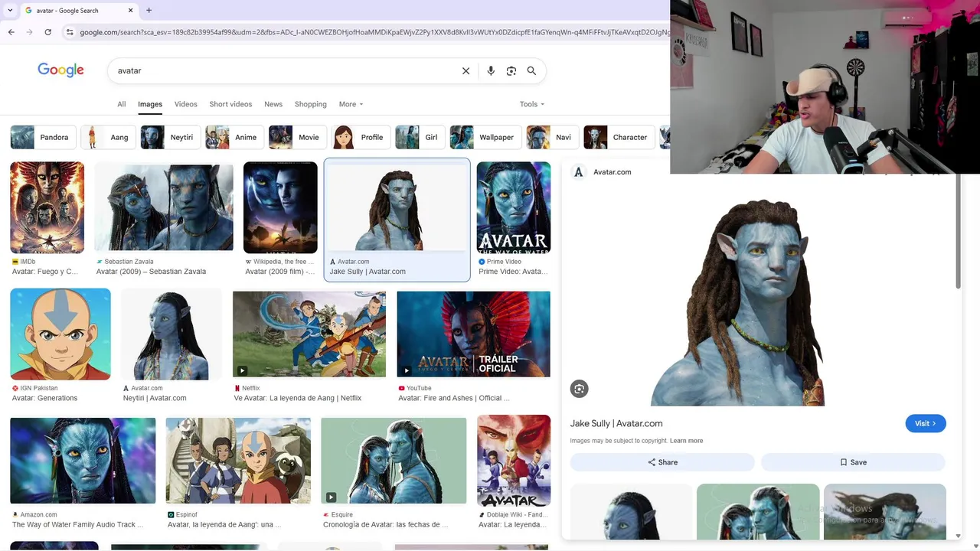
Task: Click the browser forward arrow
Action: tap(29, 32)
